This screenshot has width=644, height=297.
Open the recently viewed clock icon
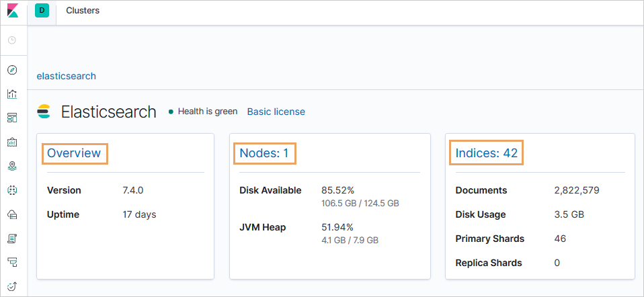[x=12, y=40]
